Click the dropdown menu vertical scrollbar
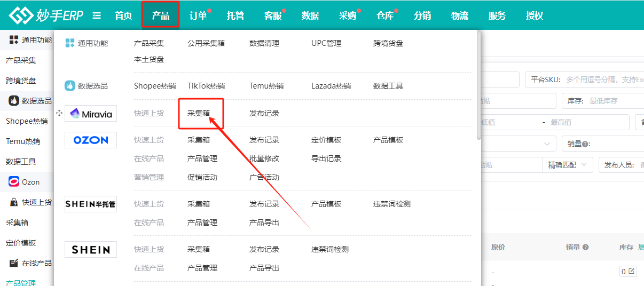Viewport: 644px width, 286px height. (x=479, y=85)
